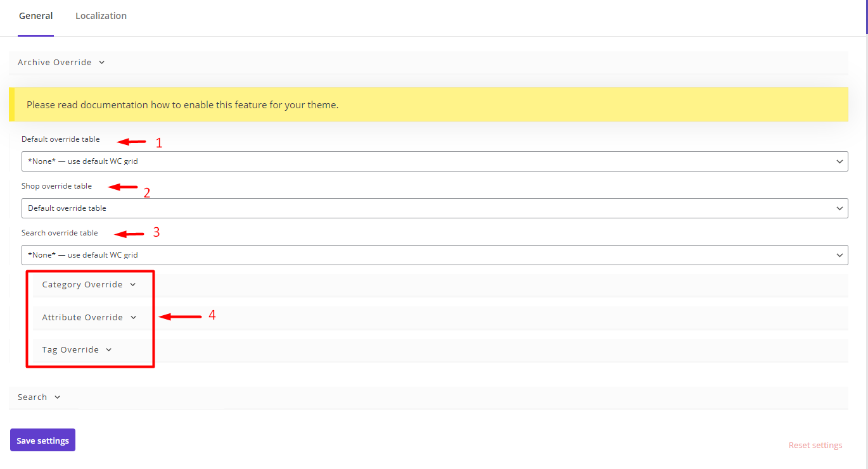Open the Search override table dropdown

[435, 255]
